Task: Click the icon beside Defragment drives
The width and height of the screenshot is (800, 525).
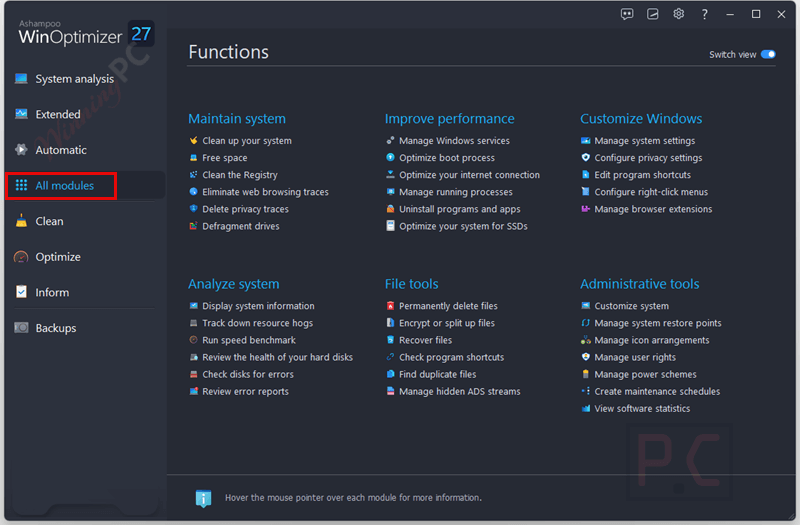Action: pyautogui.click(x=193, y=226)
